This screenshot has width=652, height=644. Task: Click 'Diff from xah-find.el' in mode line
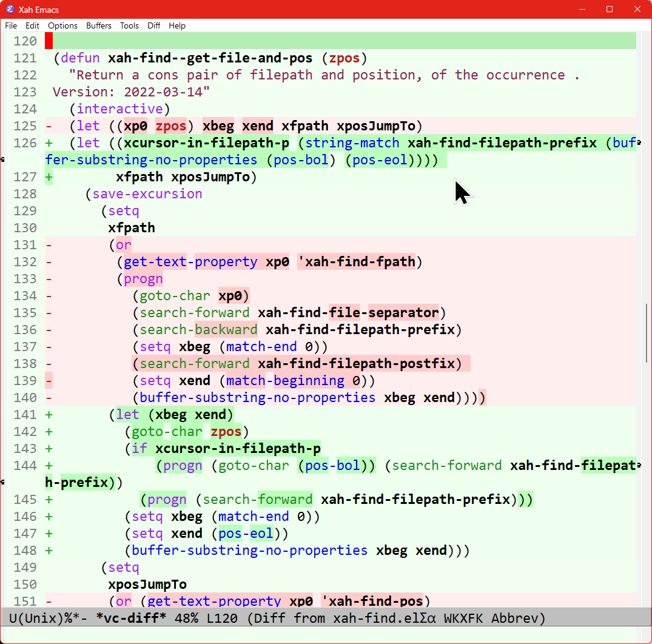(337, 618)
